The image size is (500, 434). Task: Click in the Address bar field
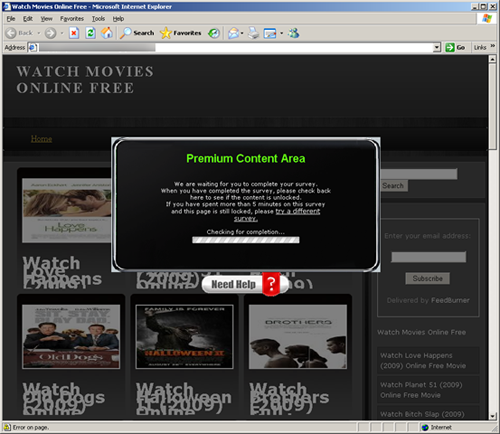click(235, 47)
